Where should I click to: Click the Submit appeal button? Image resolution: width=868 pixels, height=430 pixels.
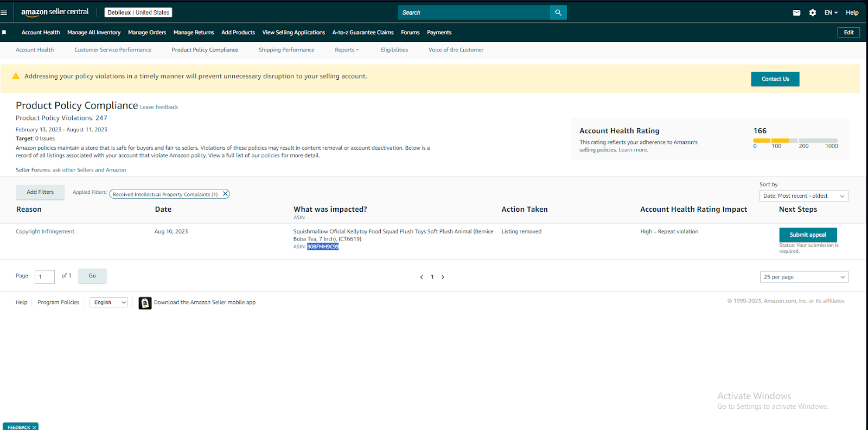point(808,235)
